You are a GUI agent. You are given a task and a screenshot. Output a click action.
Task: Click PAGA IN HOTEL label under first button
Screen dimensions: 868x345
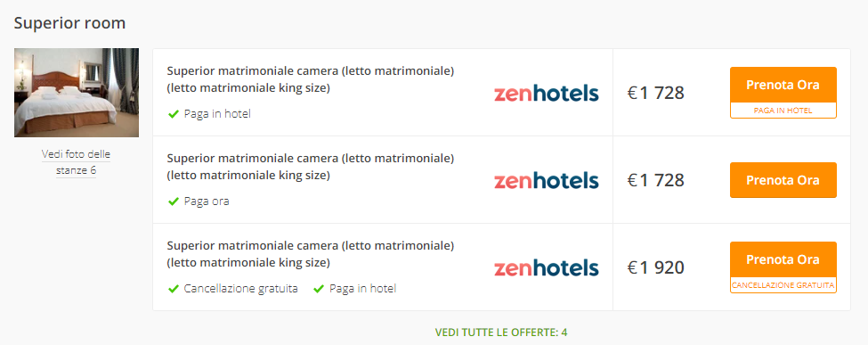click(x=783, y=111)
